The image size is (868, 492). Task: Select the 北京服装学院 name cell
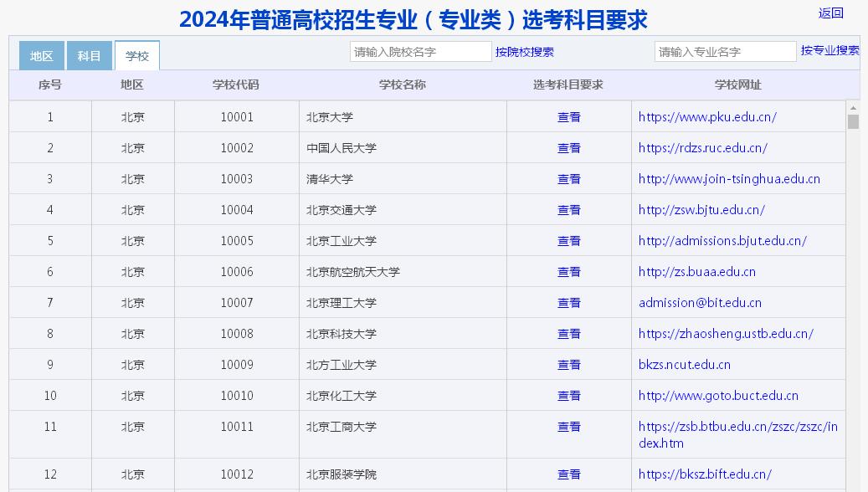click(403, 474)
